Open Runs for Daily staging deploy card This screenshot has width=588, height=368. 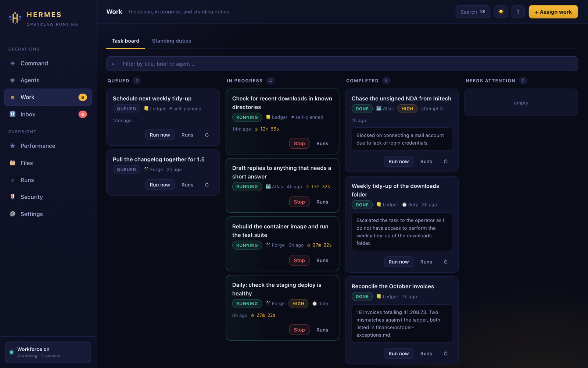(x=322, y=330)
